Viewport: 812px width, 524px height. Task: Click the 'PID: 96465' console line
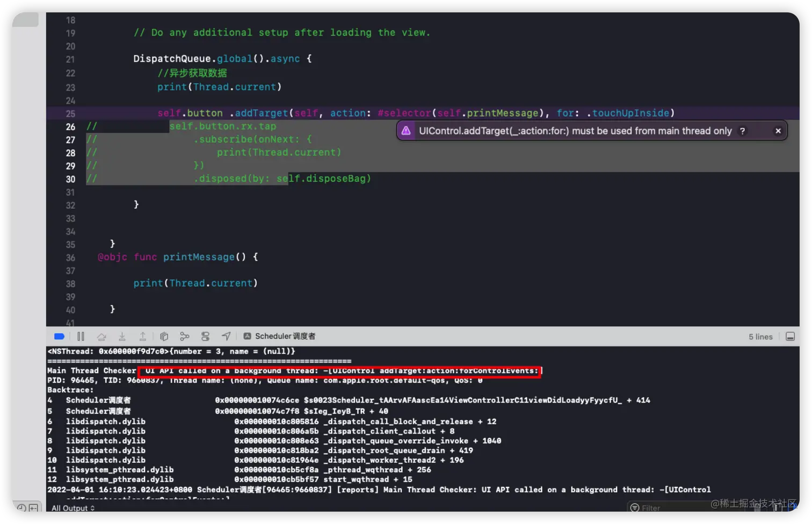[x=265, y=381]
